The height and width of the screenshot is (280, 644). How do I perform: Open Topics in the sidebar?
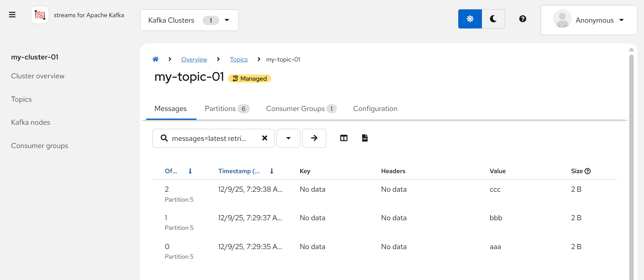(x=21, y=99)
